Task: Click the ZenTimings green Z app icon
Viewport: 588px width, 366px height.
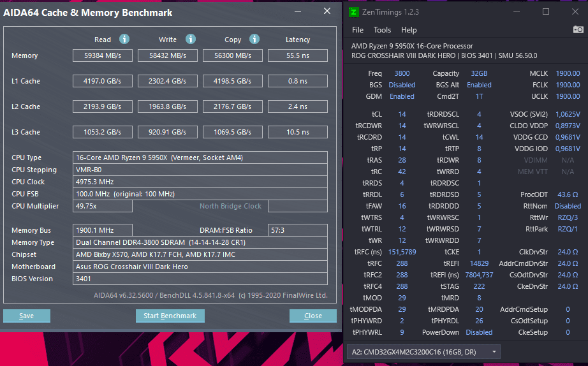Action: pos(353,12)
